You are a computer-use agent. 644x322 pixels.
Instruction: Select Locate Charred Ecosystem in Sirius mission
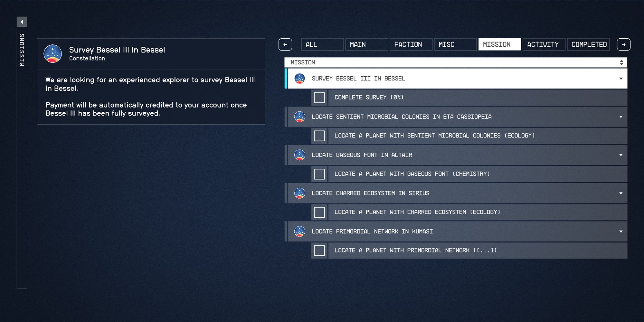370,193
